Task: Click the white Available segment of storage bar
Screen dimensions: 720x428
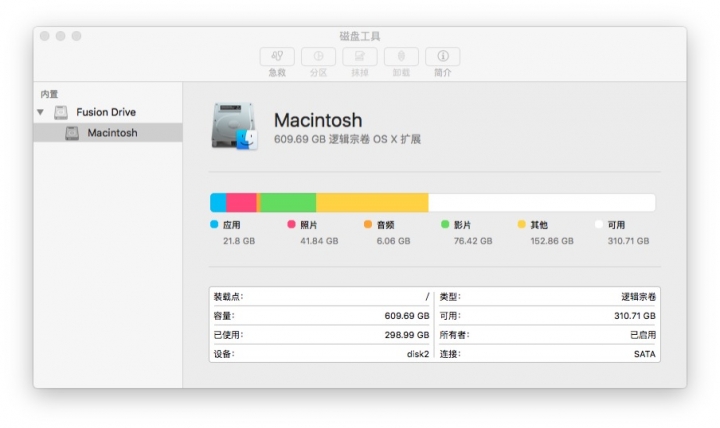Action: 542,203
